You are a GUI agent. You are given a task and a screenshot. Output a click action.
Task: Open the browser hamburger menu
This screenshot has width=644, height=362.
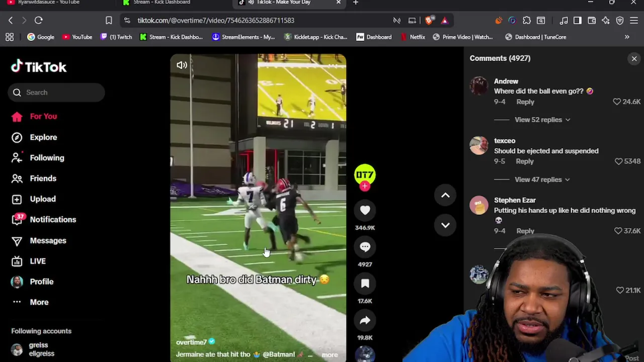click(634, 20)
